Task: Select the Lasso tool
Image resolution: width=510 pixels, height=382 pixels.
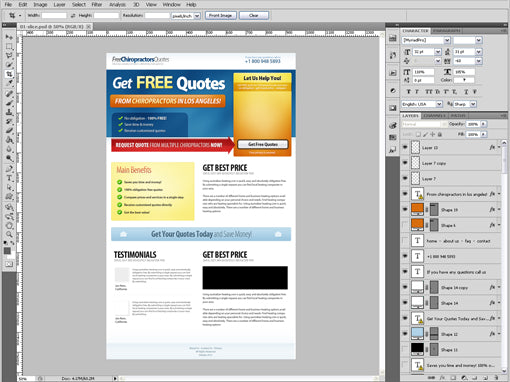Action: (x=9, y=55)
